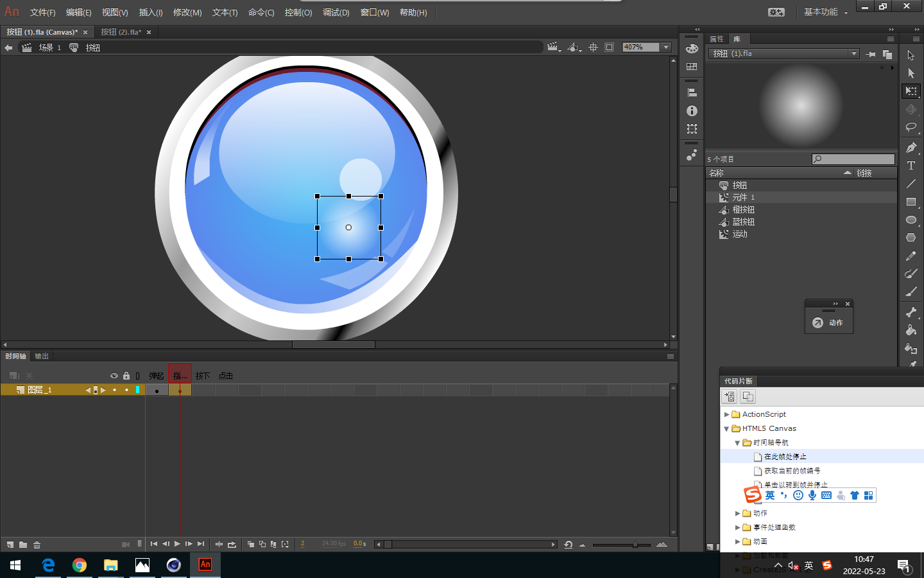Open the Info panel icon

click(x=692, y=110)
